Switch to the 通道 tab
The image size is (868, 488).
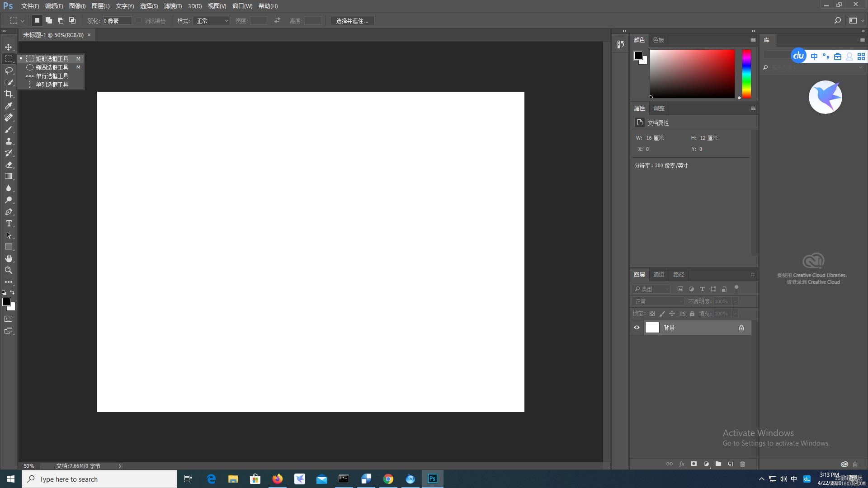coord(659,275)
